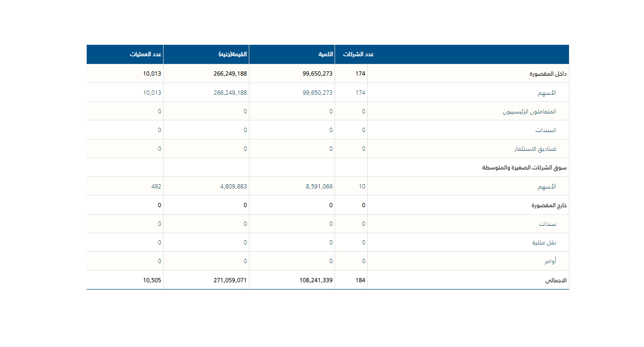Click the سوق الشركات الصغيرة والمتوسطة heading

tap(524, 167)
